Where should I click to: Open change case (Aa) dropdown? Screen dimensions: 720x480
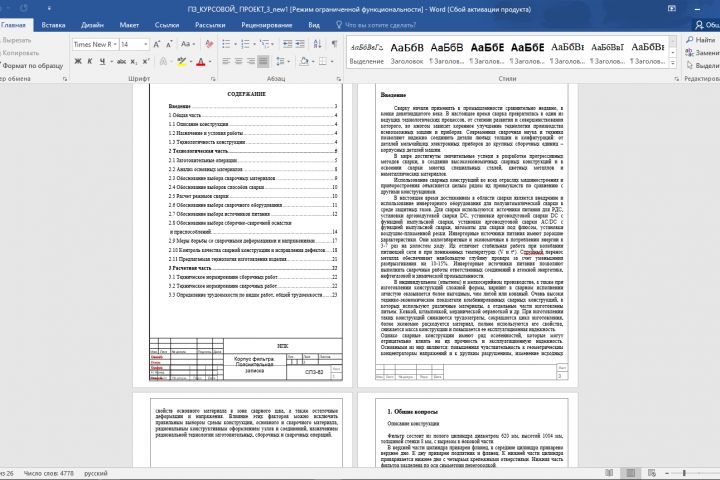point(187,44)
